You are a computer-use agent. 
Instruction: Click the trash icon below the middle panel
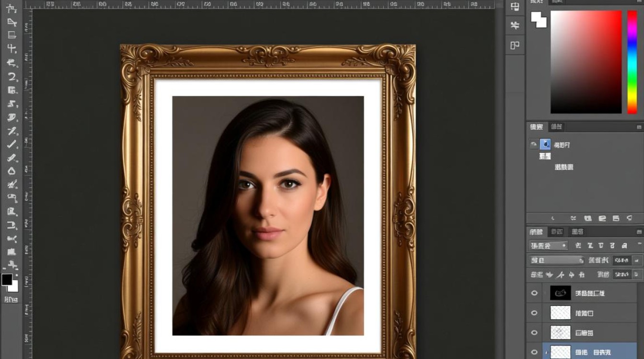[629, 218]
